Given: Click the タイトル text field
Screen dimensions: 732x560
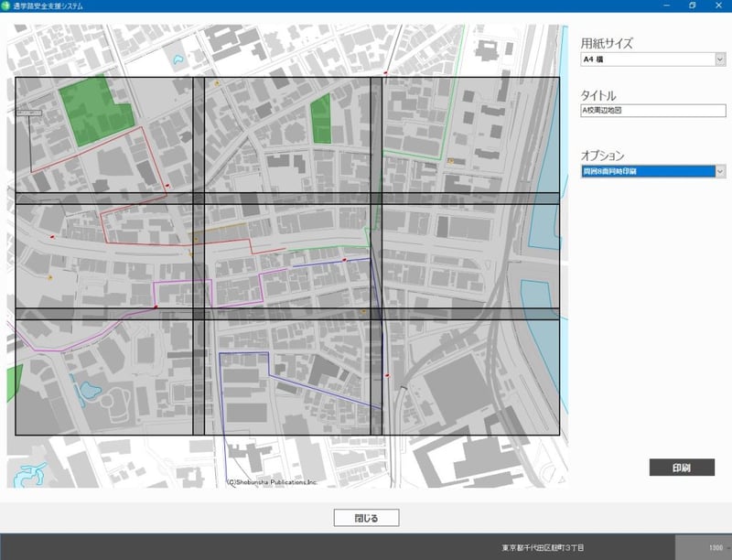Looking at the screenshot, I should tap(652, 111).
